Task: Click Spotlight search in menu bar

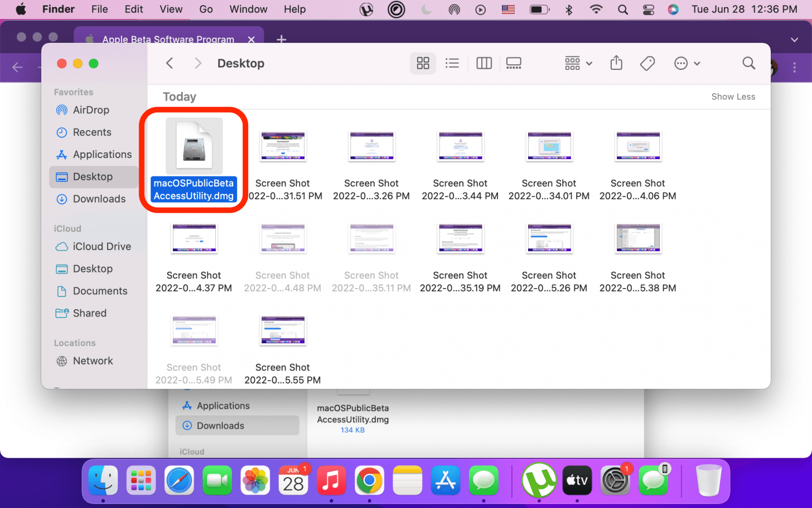Action: click(x=623, y=9)
